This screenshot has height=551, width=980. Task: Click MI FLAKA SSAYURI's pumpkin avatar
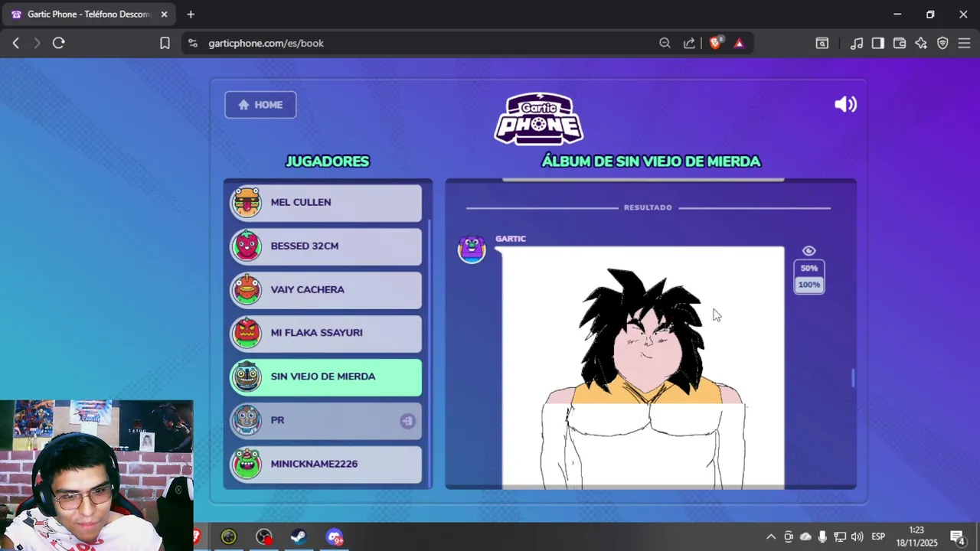[247, 332]
